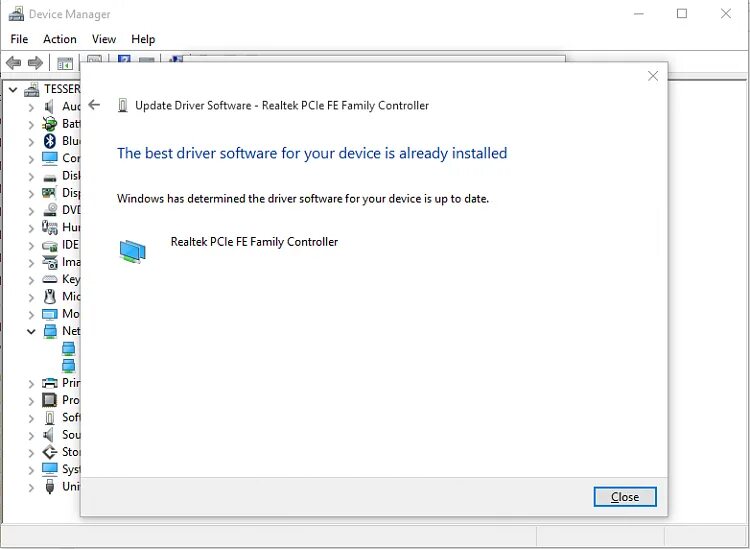Dismiss dialog with the X icon
Image resolution: width=750 pixels, height=549 pixels.
(x=652, y=76)
